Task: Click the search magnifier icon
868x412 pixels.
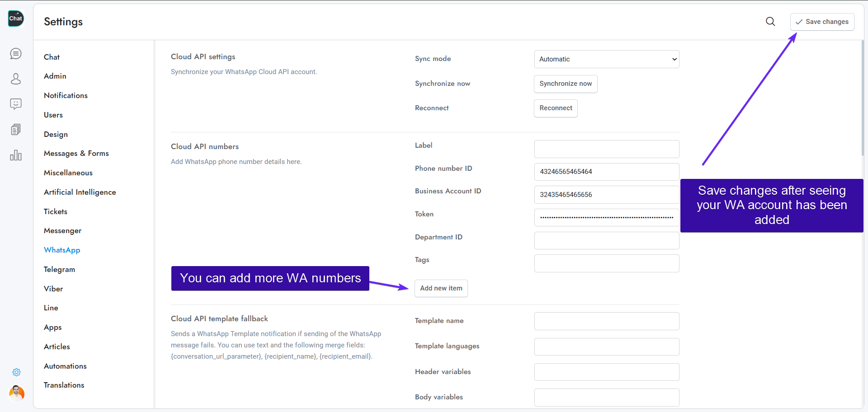Action: click(770, 22)
